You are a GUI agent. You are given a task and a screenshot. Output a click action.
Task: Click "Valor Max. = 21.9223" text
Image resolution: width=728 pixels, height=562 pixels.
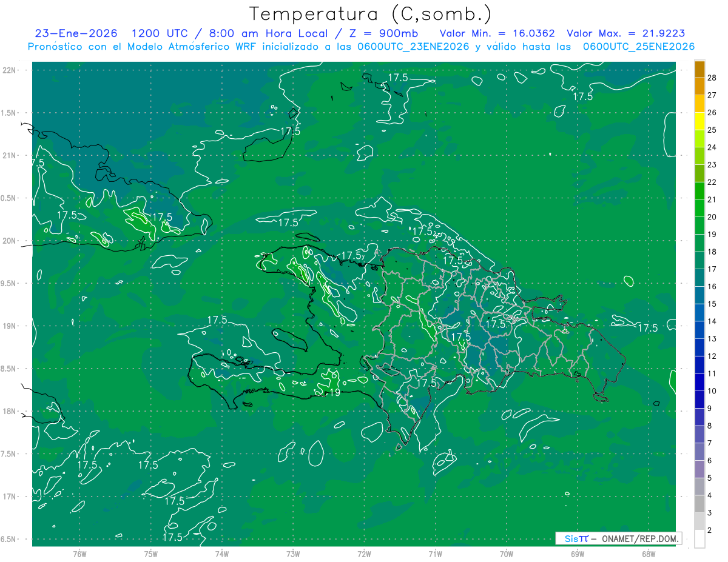click(625, 33)
